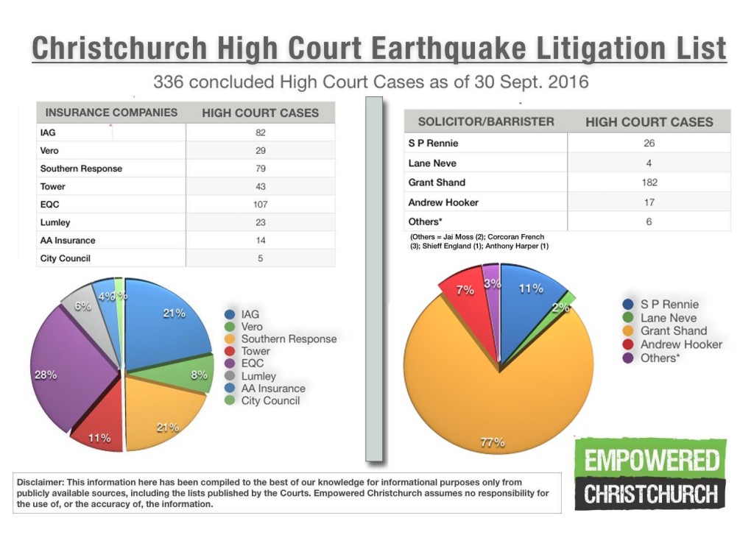
Task: Click the 182 value for Grant Shand
Action: 649,182
